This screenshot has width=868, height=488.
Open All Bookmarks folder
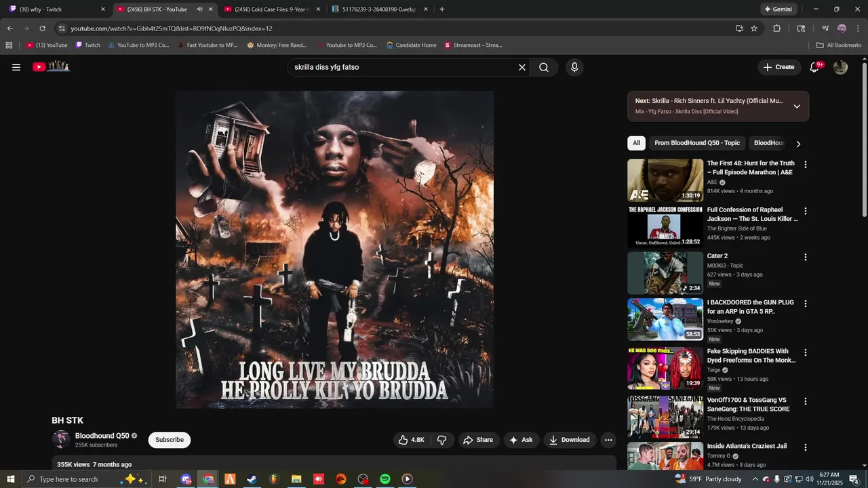pos(839,45)
